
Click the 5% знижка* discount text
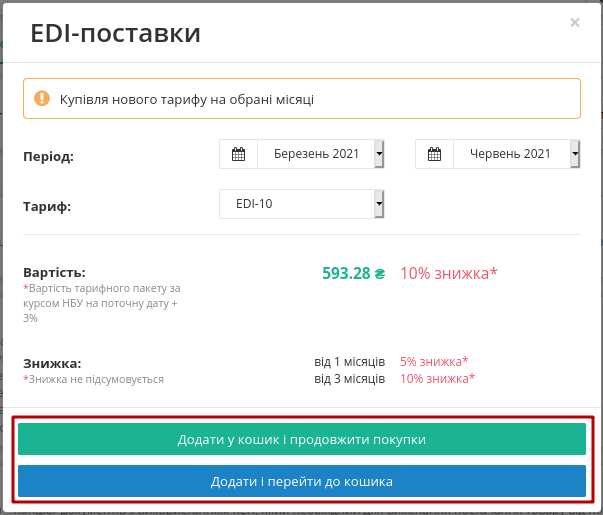(434, 362)
